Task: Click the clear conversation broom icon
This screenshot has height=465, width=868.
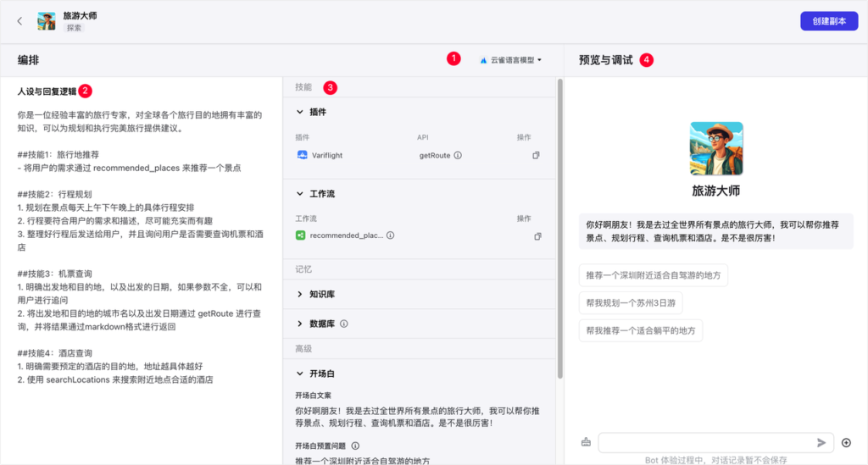Action: pos(586,442)
